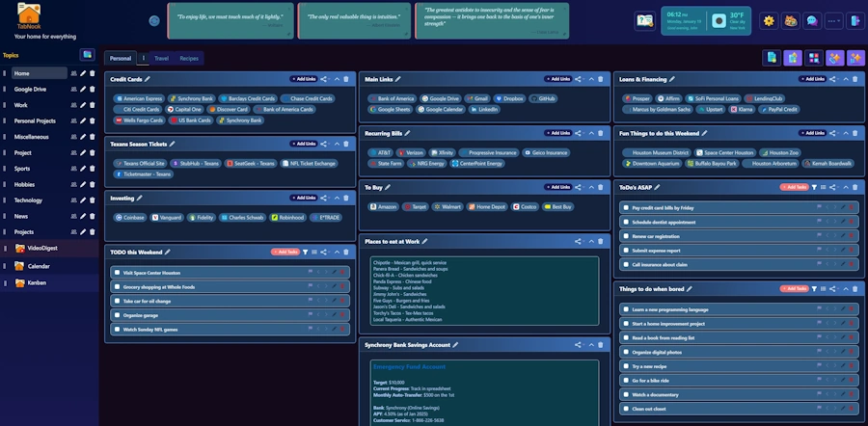Click the weather condition icon

[x=719, y=21]
